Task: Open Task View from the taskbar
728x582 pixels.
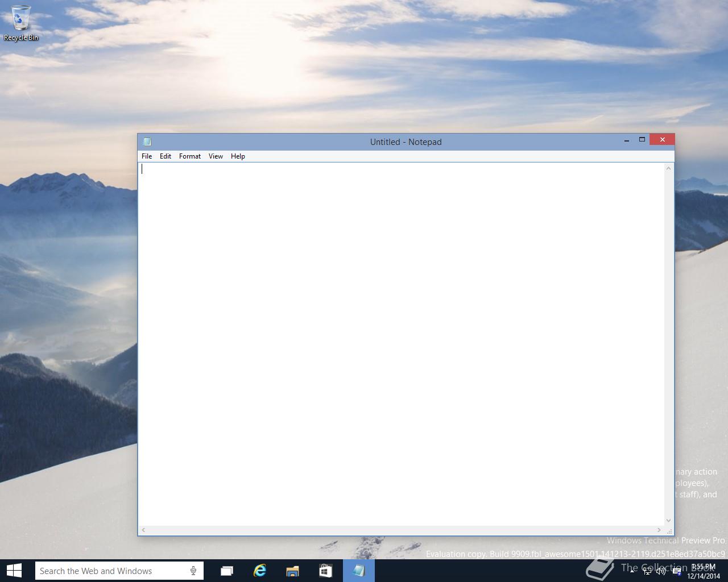Action: point(227,571)
